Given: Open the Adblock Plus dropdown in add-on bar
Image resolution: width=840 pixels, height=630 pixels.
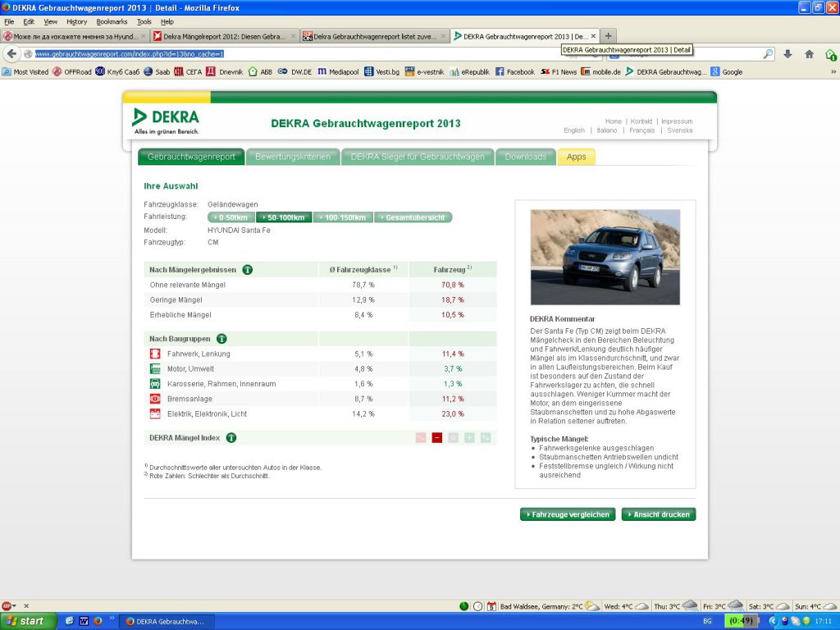Looking at the screenshot, I should click(15, 606).
